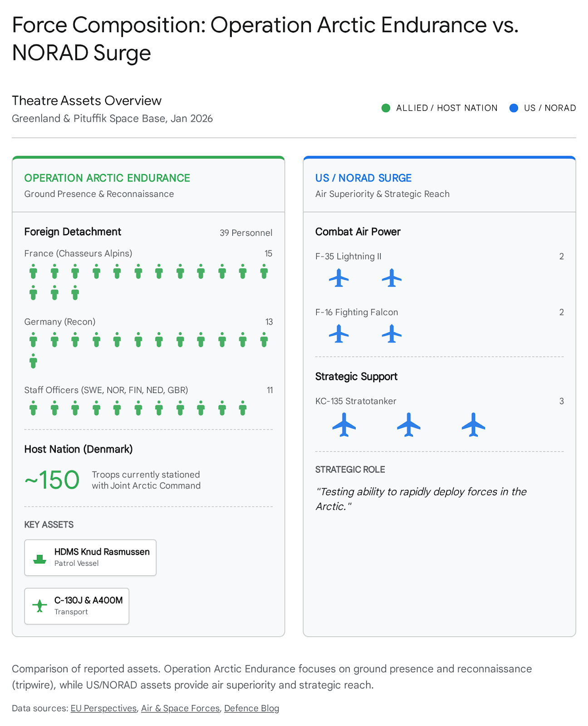Click the green Allied / Host Nation legend dot
The width and height of the screenshot is (588, 726).
click(386, 108)
